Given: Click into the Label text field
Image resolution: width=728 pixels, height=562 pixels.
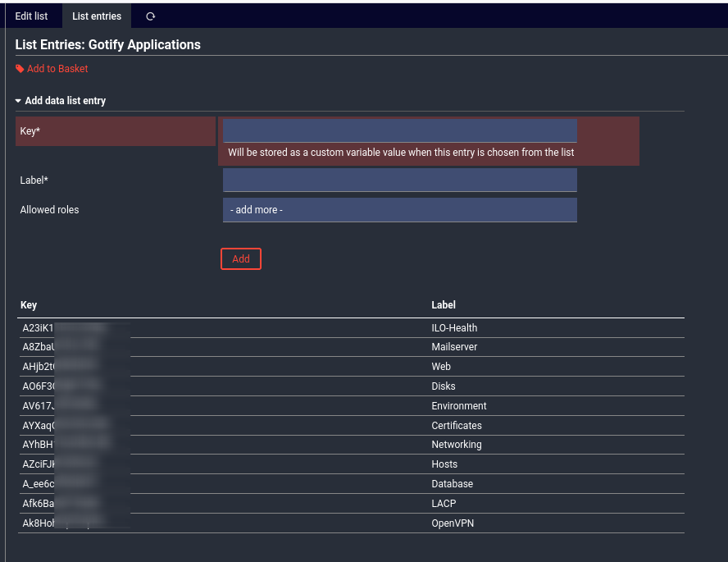Looking at the screenshot, I should (399, 180).
